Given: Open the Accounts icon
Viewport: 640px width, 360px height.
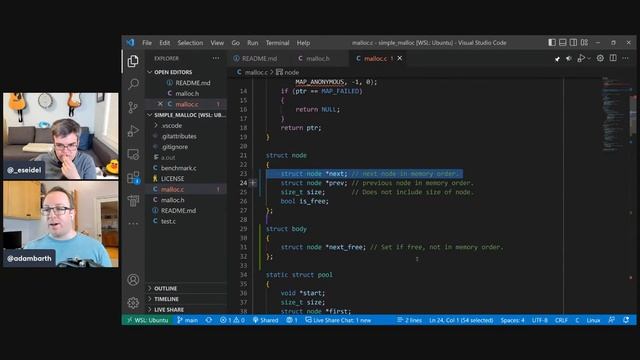Looking at the screenshot, I should pos(133,280).
